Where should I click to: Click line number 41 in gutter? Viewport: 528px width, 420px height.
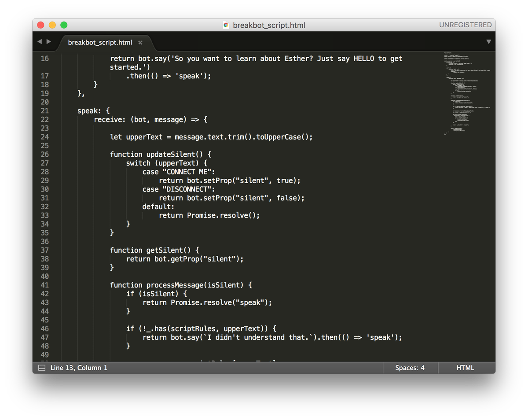click(x=44, y=285)
